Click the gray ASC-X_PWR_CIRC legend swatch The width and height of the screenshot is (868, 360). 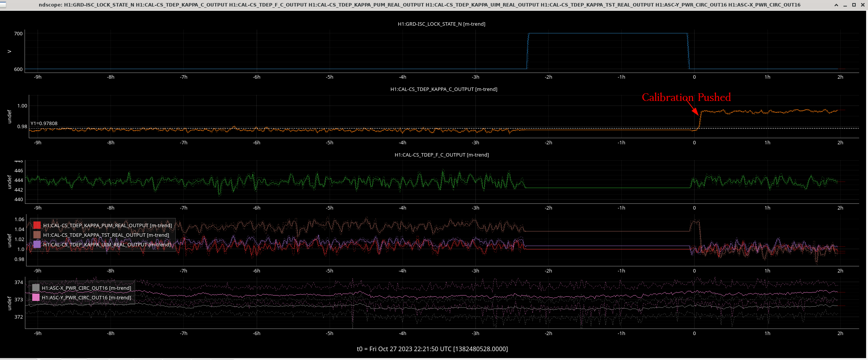click(36, 288)
